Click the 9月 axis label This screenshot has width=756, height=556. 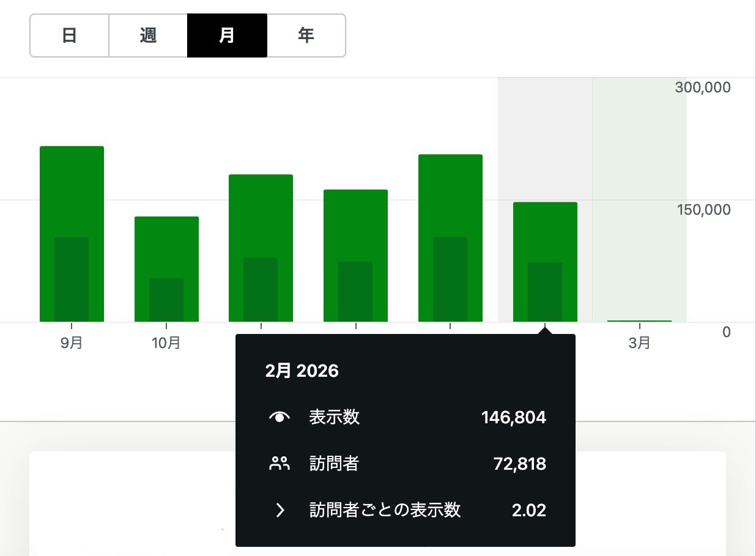[x=72, y=343]
